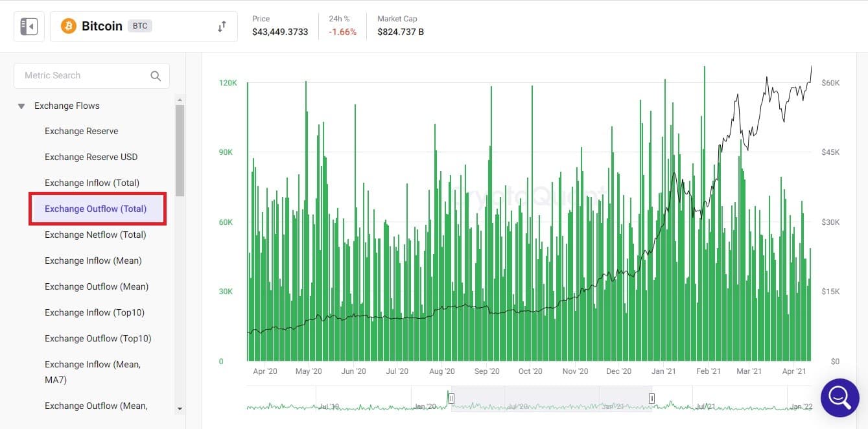Focus the Metric Search input field

91,76
